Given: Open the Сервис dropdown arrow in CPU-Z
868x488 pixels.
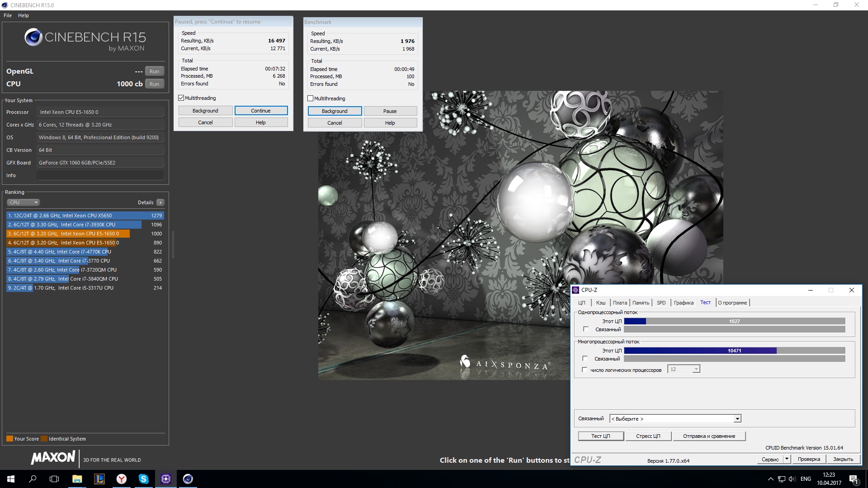Looking at the screenshot, I should 787,459.
